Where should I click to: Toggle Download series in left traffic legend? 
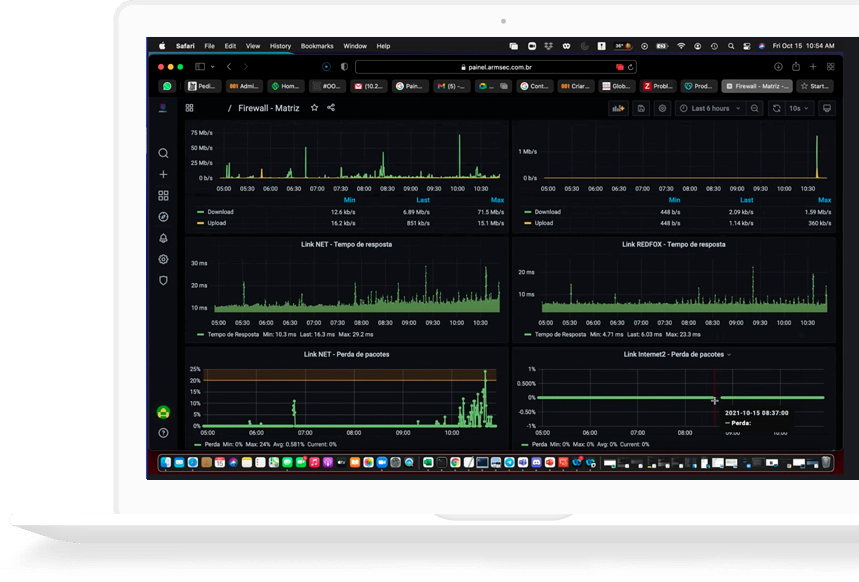point(220,212)
